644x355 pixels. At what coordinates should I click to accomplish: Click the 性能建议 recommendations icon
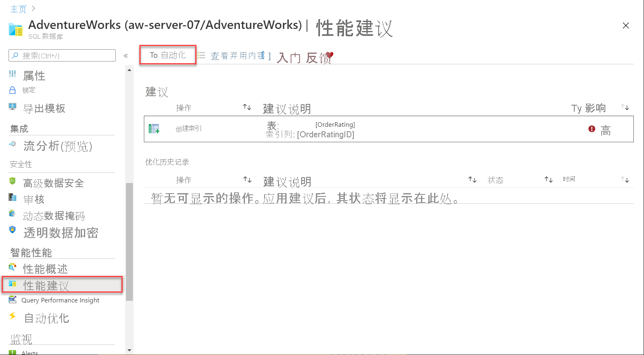click(13, 284)
